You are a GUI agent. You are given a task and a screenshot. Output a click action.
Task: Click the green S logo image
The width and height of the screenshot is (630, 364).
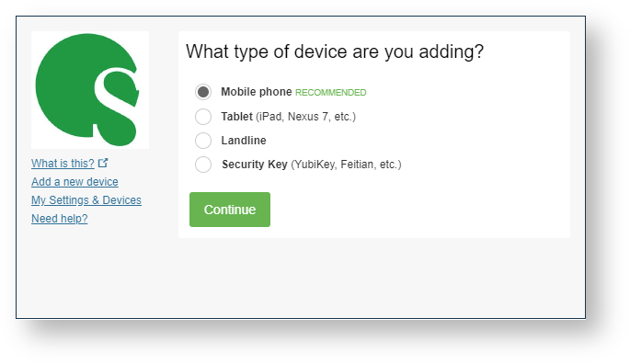pyautogui.click(x=90, y=90)
